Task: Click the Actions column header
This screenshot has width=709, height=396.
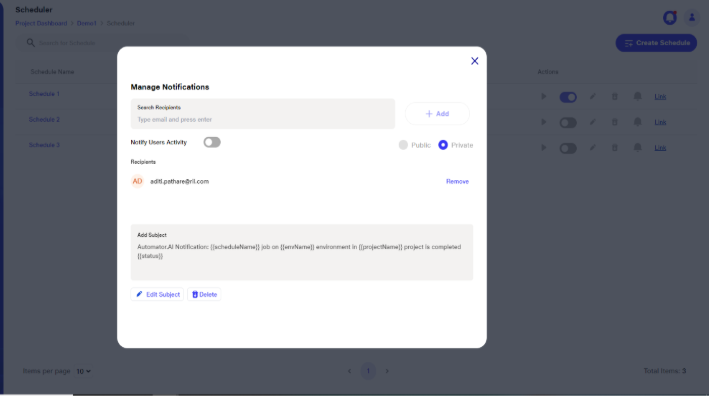Action: pyautogui.click(x=548, y=72)
